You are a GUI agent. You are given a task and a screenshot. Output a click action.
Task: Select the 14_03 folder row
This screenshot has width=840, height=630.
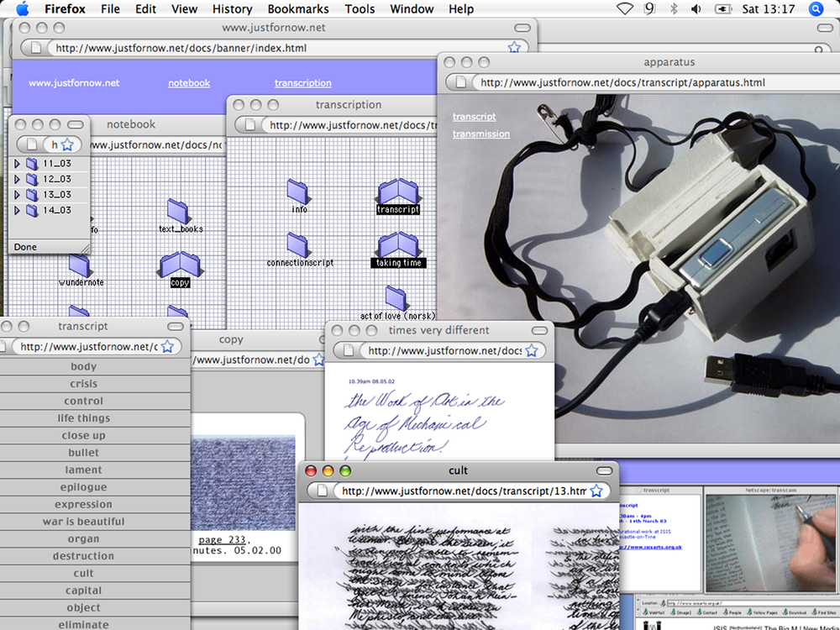[x=50, y=210]
